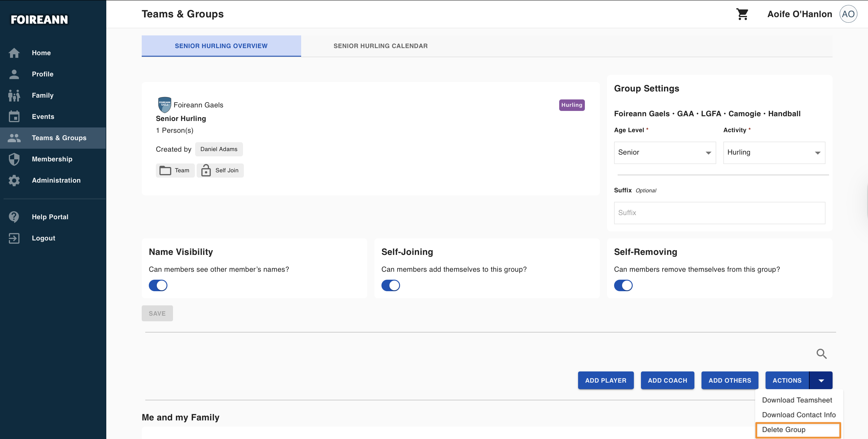868x439 pixels.
Task: Click the Logout exit icon
Action: [x=14, y=238]
